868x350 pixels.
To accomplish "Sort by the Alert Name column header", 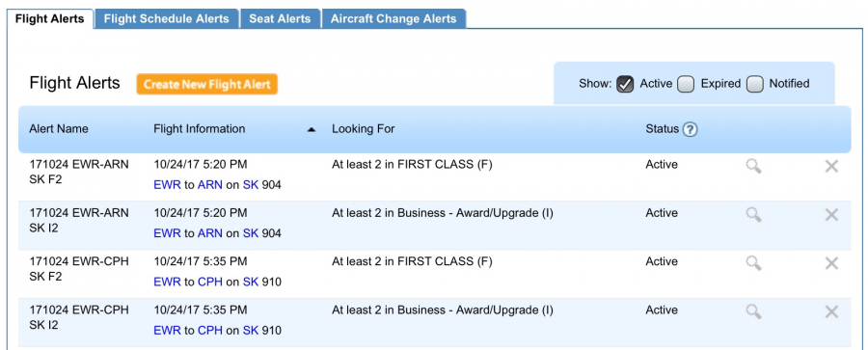I will coord(59,129).
